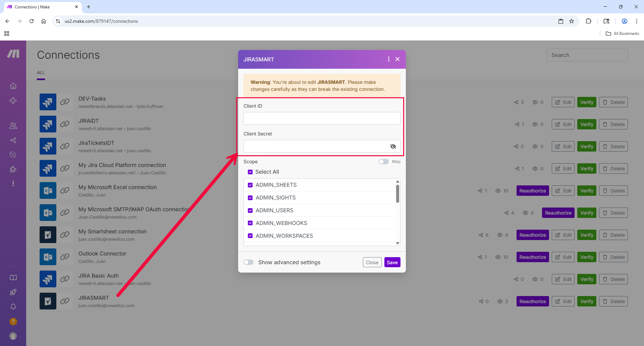Bookmark this page with star icon
This screenshot has width=644, height=346.
pyautogui.click(x=572, y=21)
